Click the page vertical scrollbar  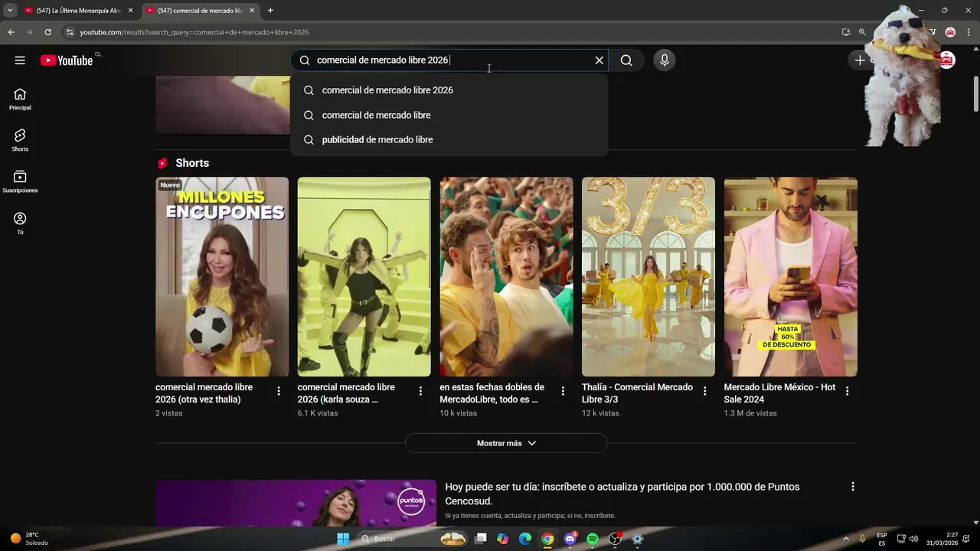pyautogui.click(x=975, y=94)
